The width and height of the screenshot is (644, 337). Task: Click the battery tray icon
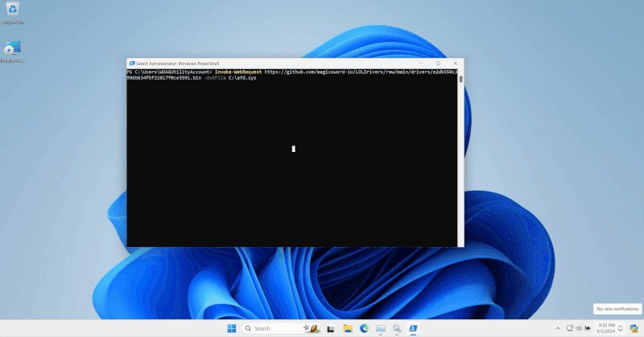coord(588,328)
